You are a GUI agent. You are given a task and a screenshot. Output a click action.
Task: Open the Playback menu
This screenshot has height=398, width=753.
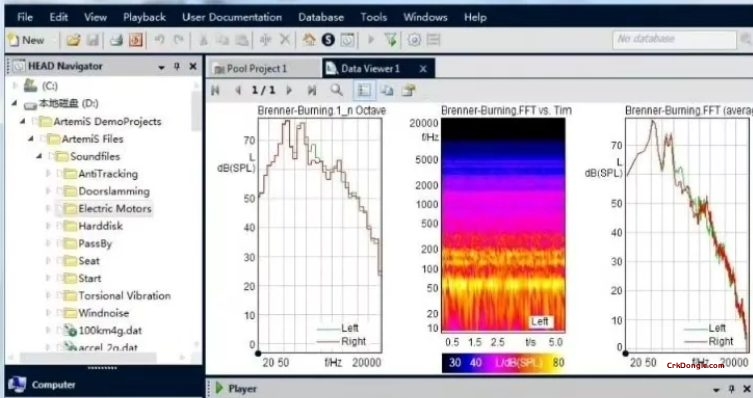pos(144,17)
